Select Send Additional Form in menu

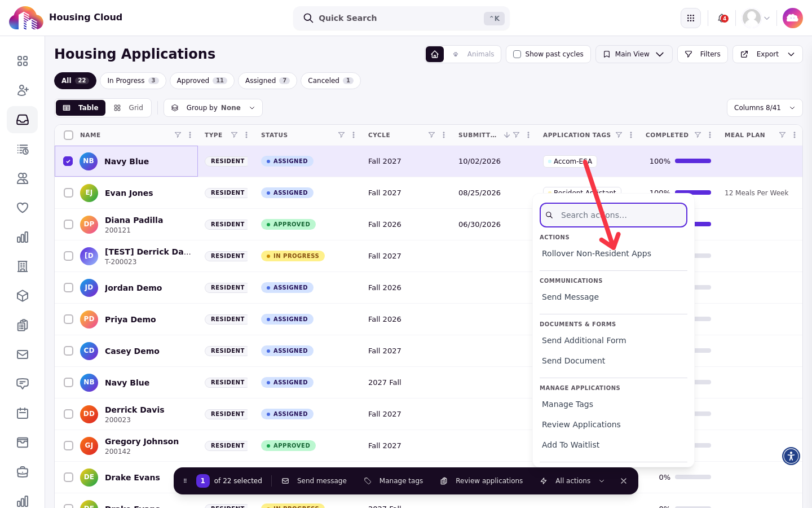(x=584, y=340)
